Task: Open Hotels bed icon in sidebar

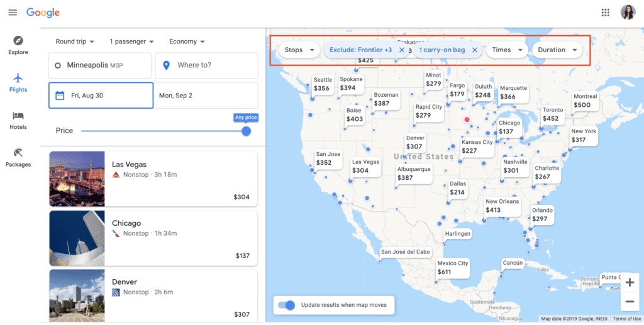Action: point(18,116)
